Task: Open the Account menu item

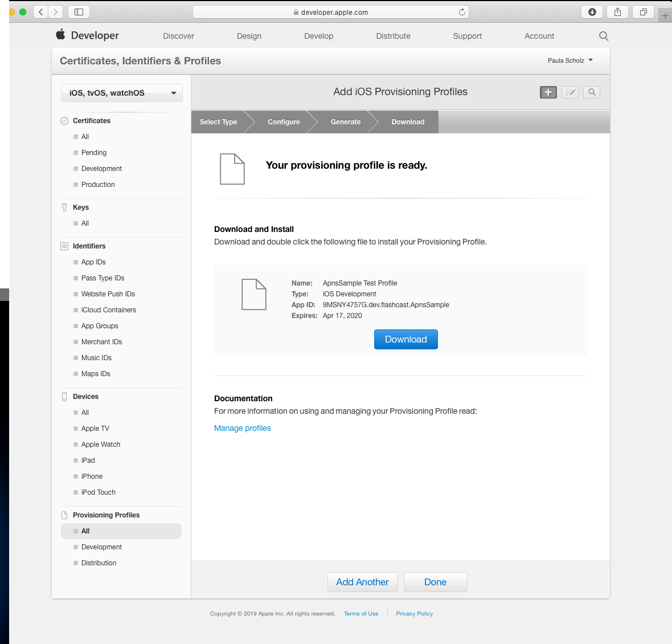Action: point(539,36)
